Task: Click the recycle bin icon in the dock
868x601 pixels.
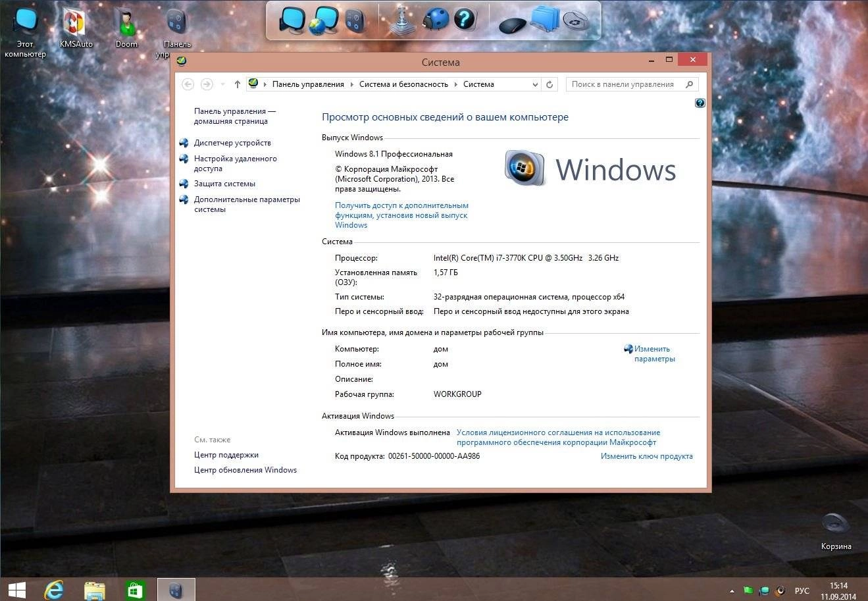Action: coord(575,22)
